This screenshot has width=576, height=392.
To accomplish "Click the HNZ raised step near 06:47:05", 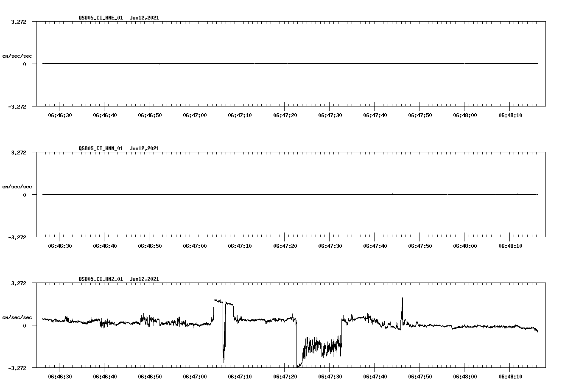I will (x=218, y=301).
